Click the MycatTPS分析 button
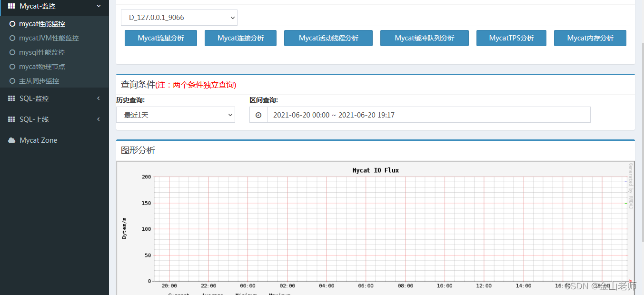Screen dimensions: 644x295 click(511, 38)
